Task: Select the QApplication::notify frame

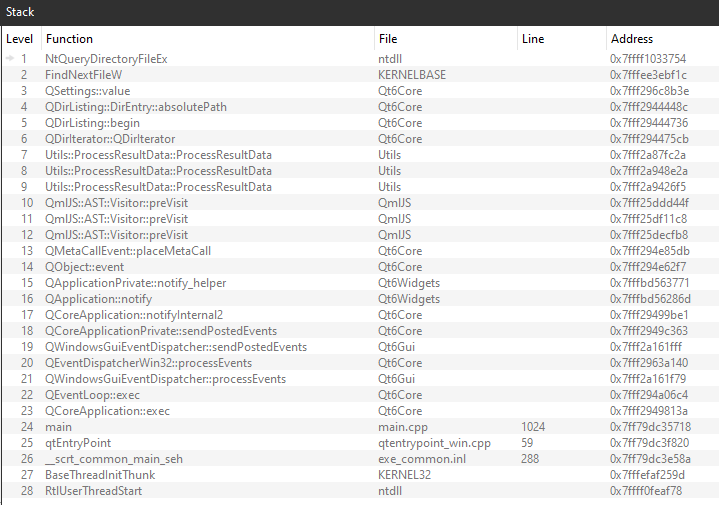Action: (99, 299)
